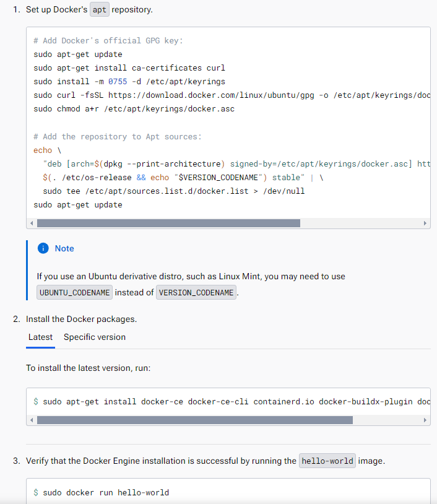
Task: Switch to the Specific version tab
Action: (95, 337)
